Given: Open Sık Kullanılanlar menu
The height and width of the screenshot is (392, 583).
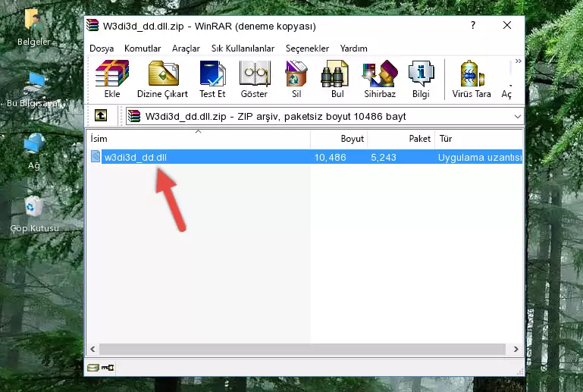Looking at the screenshot, I should click(x=243, y=49).
